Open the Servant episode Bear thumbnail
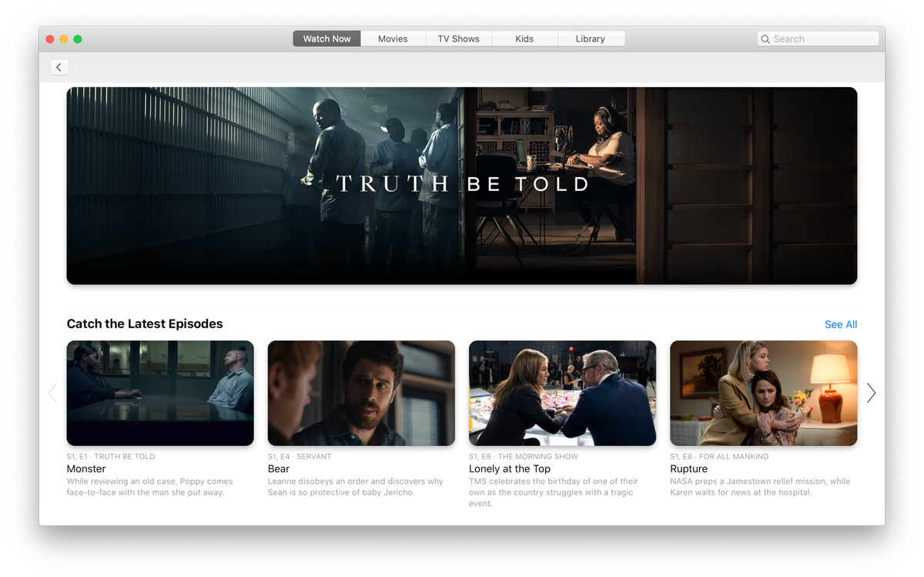 click(361, 393)
